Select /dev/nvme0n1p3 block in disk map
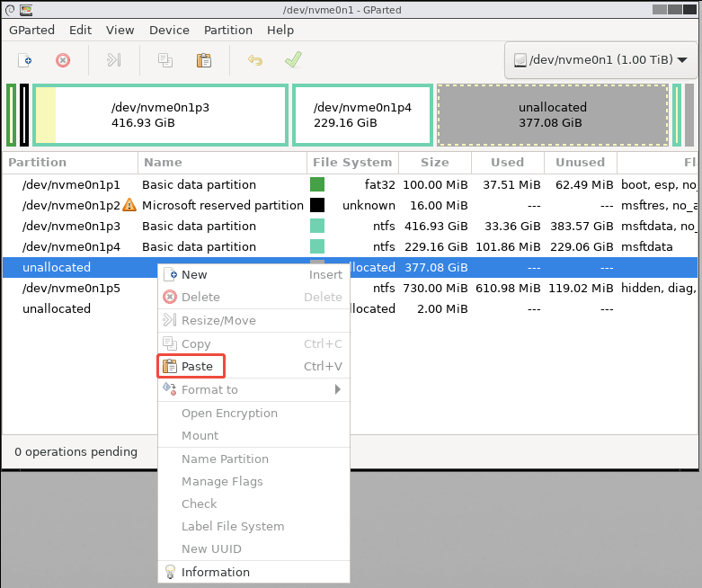The image size is (702, 588). click(160, 115)
